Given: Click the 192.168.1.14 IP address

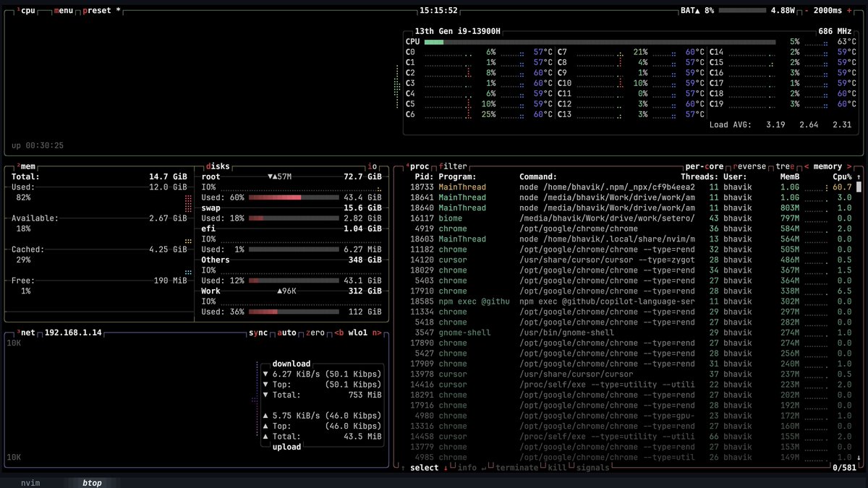Looking at the screenshot, I should (73, 333).
